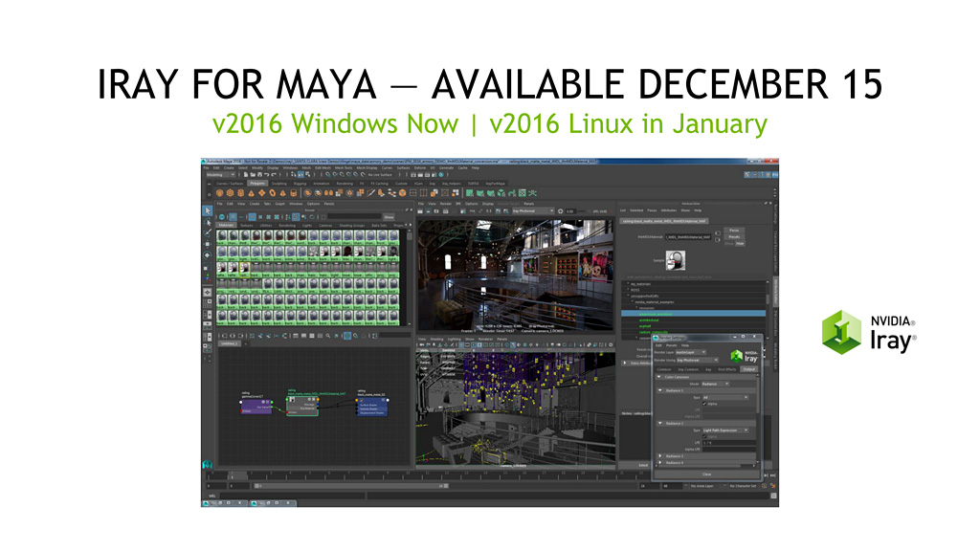Click the Save Scene icon in status line

259,175
